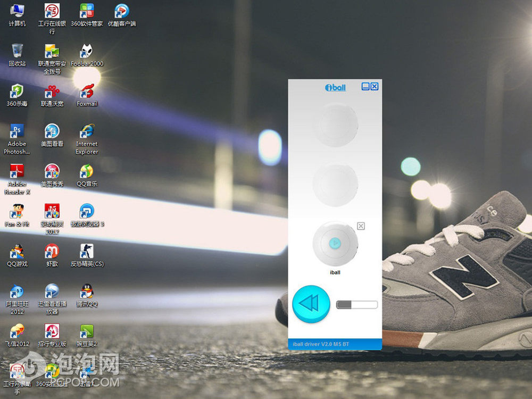Open 工行在线银行 shortcut
Viewport: 532px width, 399px height.
pos(52,19)
